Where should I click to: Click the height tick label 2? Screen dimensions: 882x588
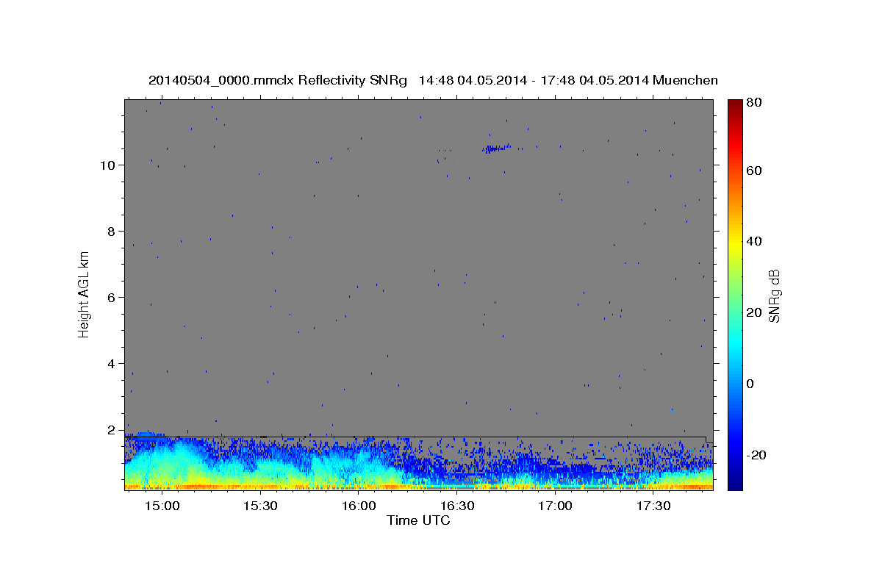[112, 429]
